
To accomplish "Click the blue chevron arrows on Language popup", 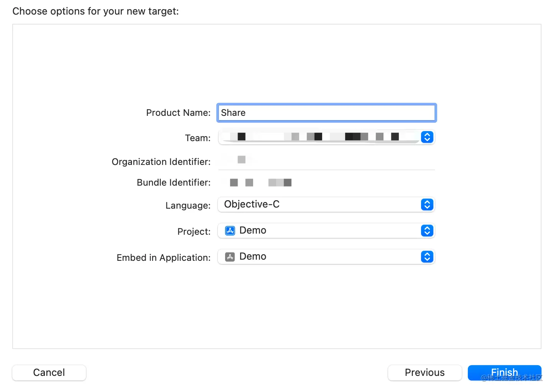I will click(x=427, y=204).
